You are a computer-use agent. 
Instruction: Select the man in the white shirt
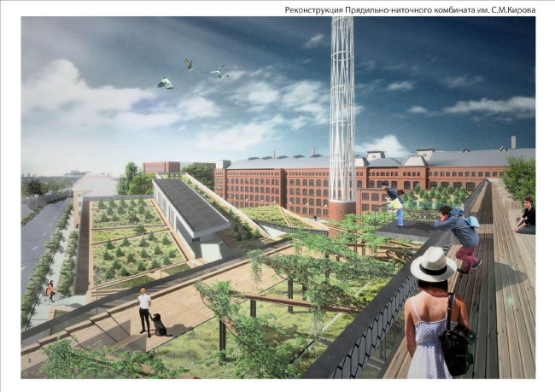pos(144,308)
